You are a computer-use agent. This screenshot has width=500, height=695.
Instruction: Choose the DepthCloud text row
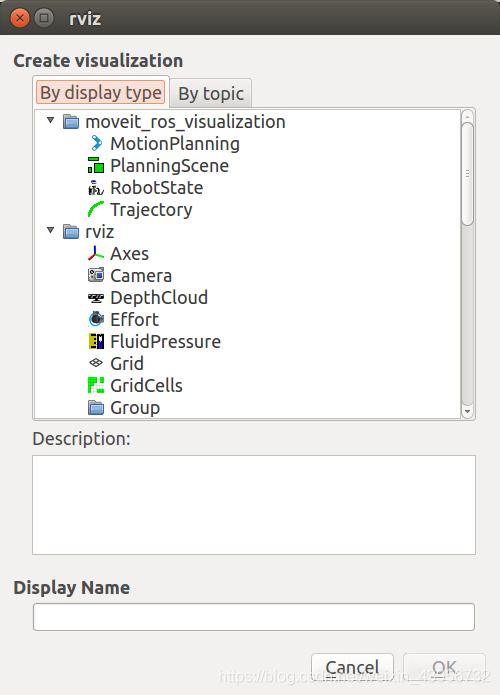click(159, 298)
